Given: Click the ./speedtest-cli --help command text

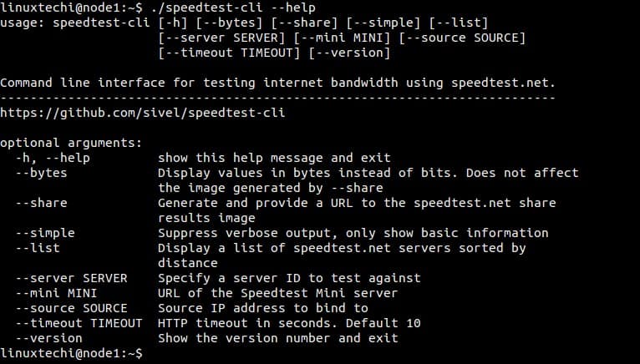Looking at the screenshot, I should pos(232,8).
